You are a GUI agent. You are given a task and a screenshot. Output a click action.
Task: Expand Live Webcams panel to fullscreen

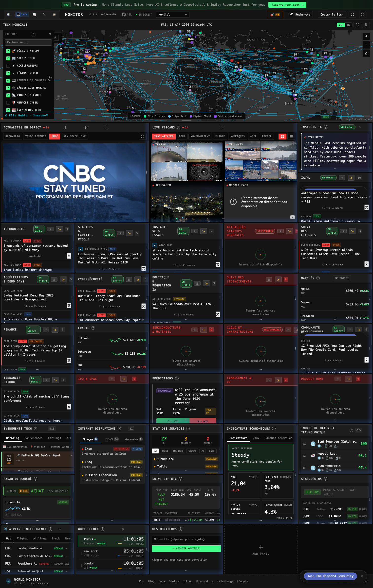coord(221,127)
